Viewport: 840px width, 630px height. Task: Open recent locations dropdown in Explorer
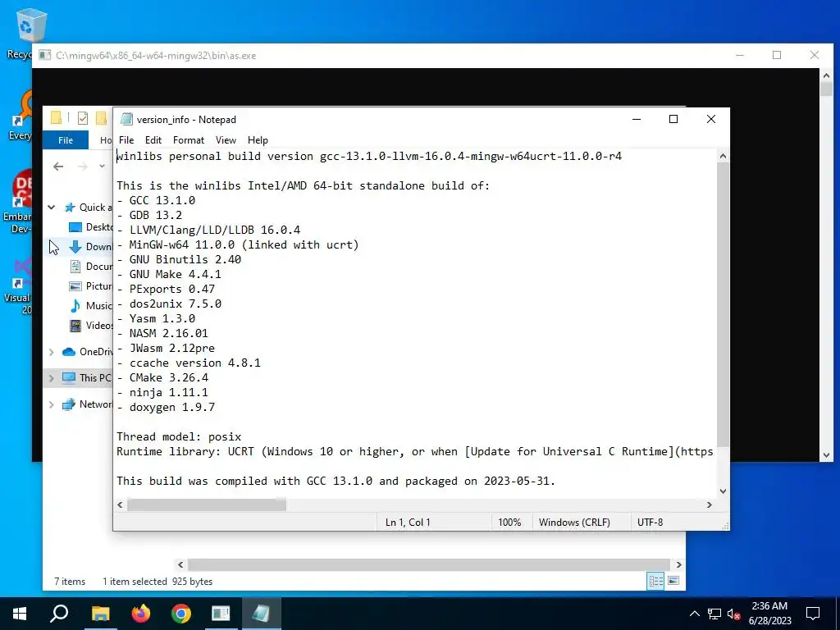point(102,167)
